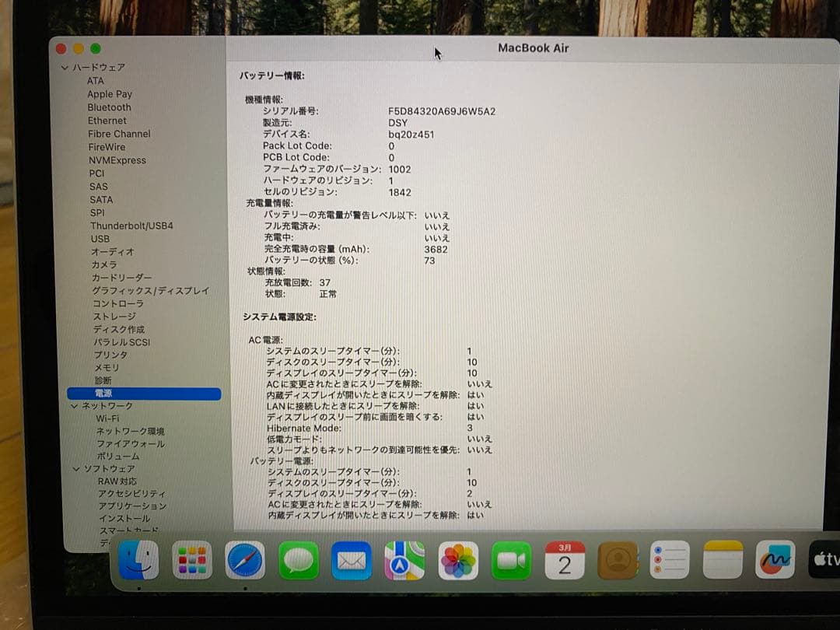
Task: Select ファイアウォール in the sidebar
Action: 131,443
